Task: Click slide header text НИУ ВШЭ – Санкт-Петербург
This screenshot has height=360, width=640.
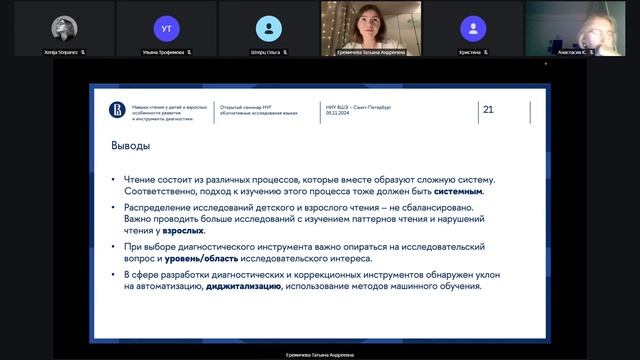Action: tap(358, 107)
